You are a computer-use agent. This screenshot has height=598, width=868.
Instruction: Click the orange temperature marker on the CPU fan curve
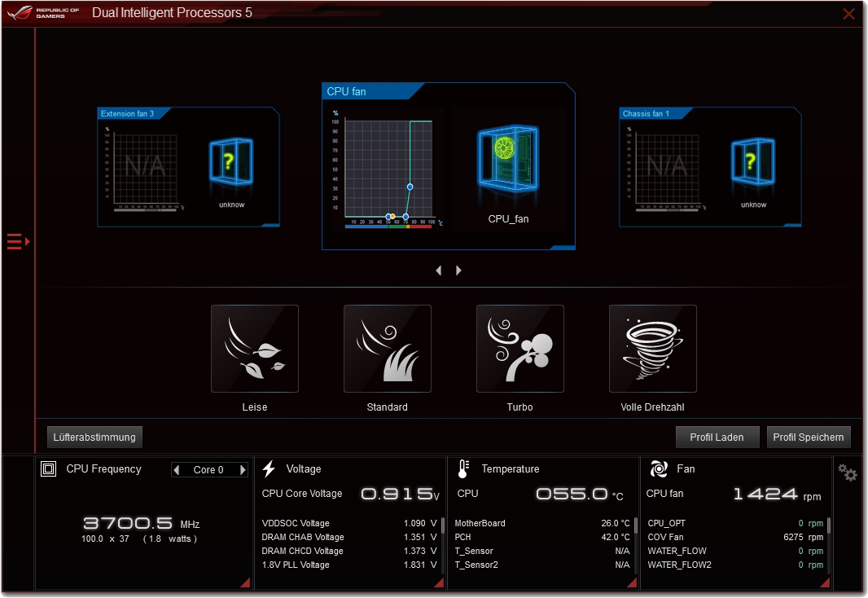pos(392,217)
